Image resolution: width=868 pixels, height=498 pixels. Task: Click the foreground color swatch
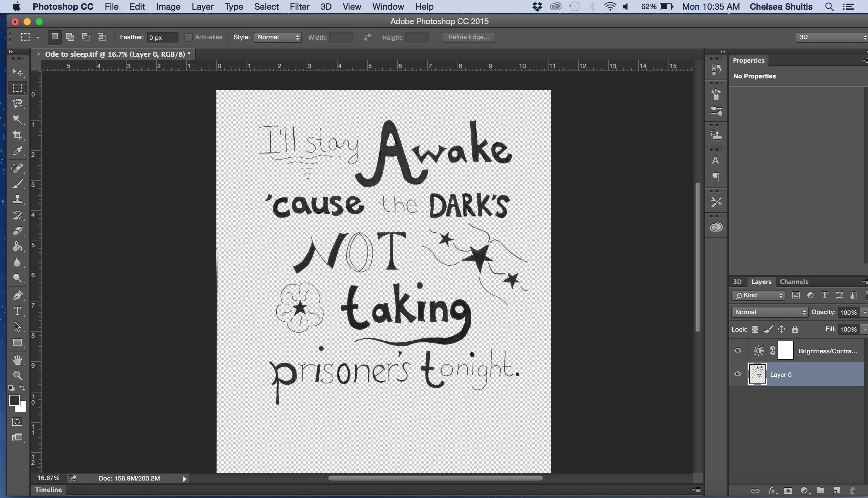tap(15, 401)
